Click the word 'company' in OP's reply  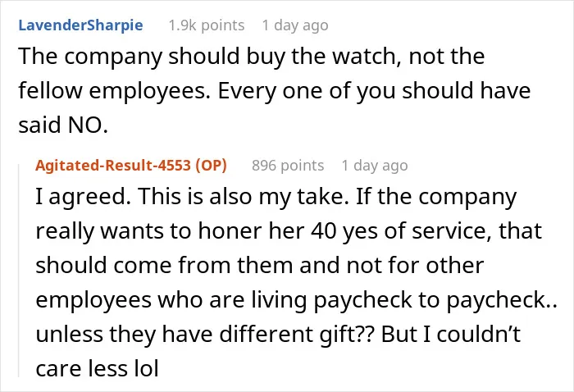(x=467, y=198)
